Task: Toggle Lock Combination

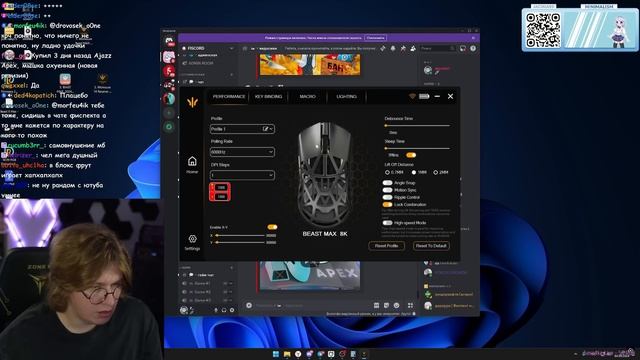Action: pyautogui.click(x=387, y=204)
